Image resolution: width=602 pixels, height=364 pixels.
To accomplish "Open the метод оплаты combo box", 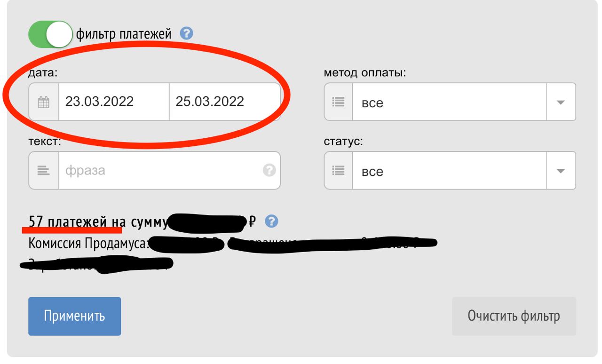I will 450,102.
